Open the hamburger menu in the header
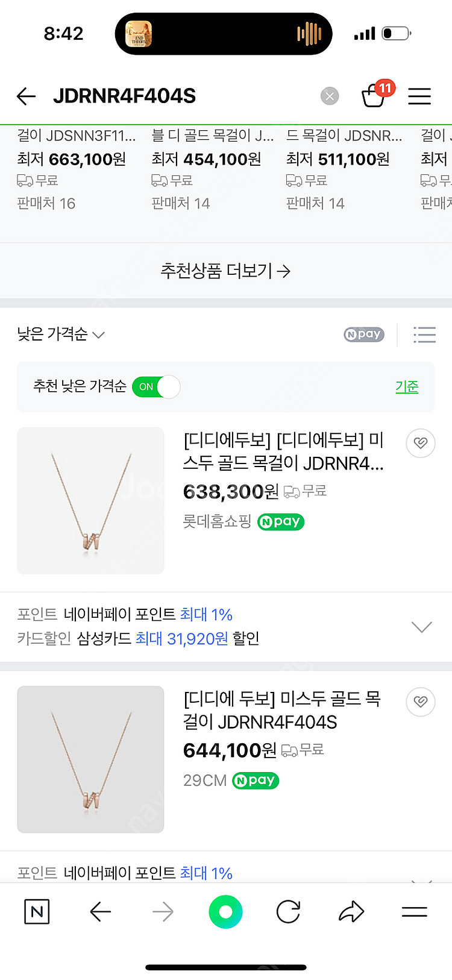This screenshot has width=452, height=980. point(419,96)
